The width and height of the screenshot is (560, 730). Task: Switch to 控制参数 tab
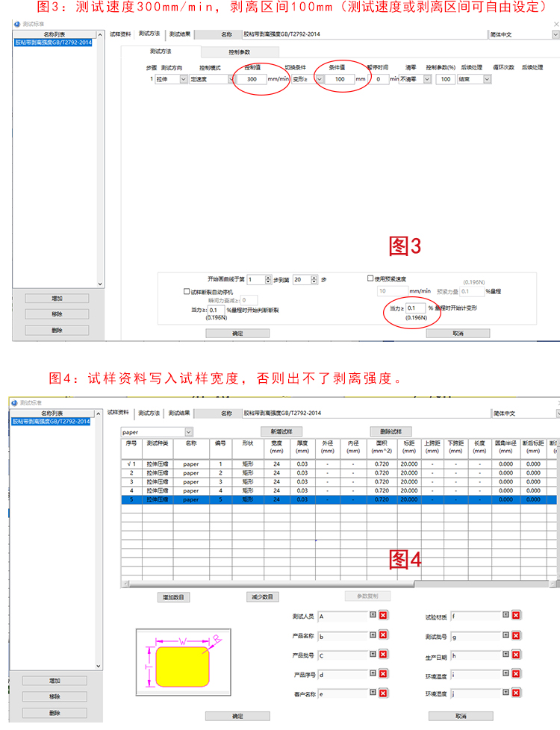click(x=240, y=52)
